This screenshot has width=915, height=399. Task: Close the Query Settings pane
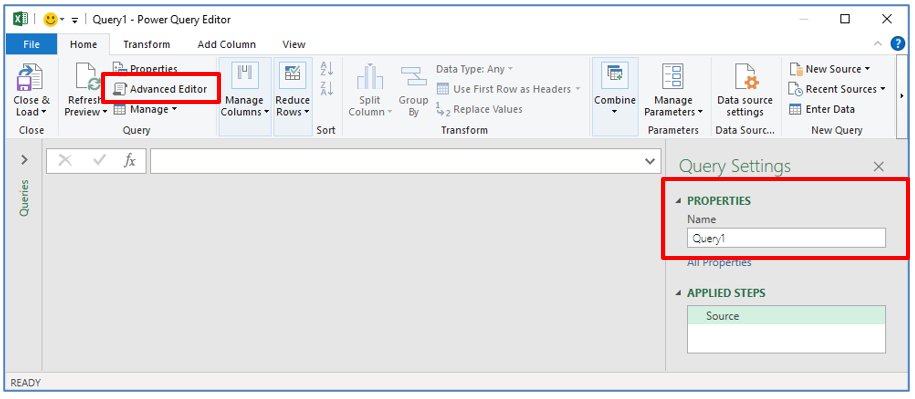(x=878, y=167)
